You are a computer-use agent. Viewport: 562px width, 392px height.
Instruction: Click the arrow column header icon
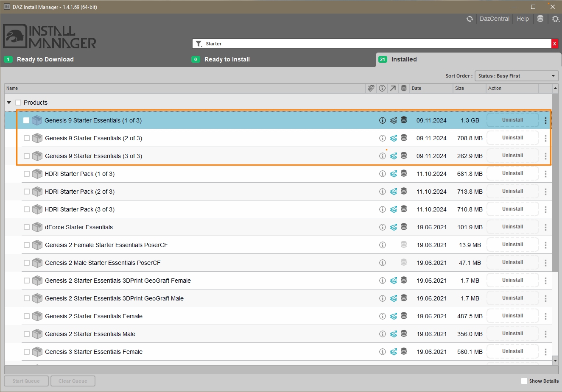point(393,88)
